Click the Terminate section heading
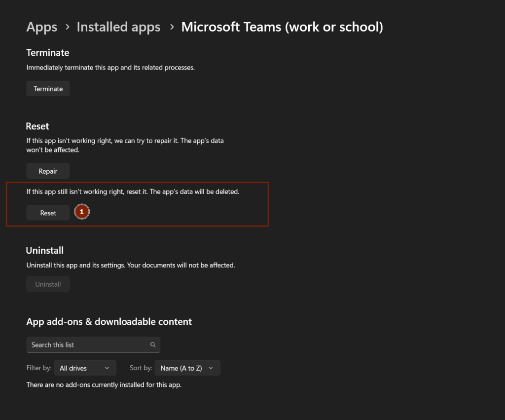The height and width of the screenshot is (420, 505). (x=48, y=53)
